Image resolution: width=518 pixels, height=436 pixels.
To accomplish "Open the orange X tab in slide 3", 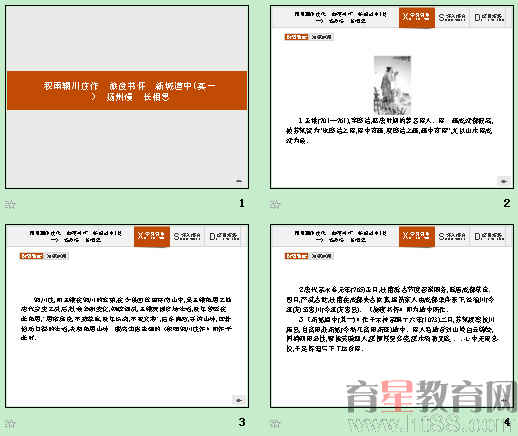I will tap(152, 236).
